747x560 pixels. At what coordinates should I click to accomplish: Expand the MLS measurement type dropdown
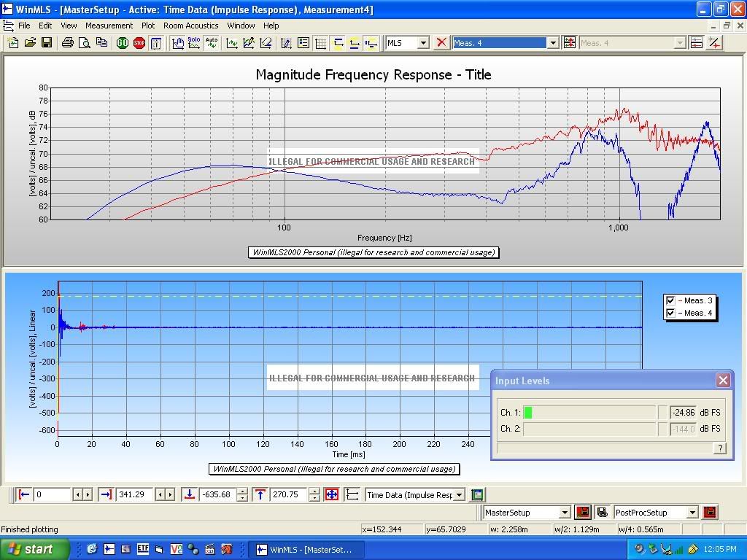click(x=423, y=43)
